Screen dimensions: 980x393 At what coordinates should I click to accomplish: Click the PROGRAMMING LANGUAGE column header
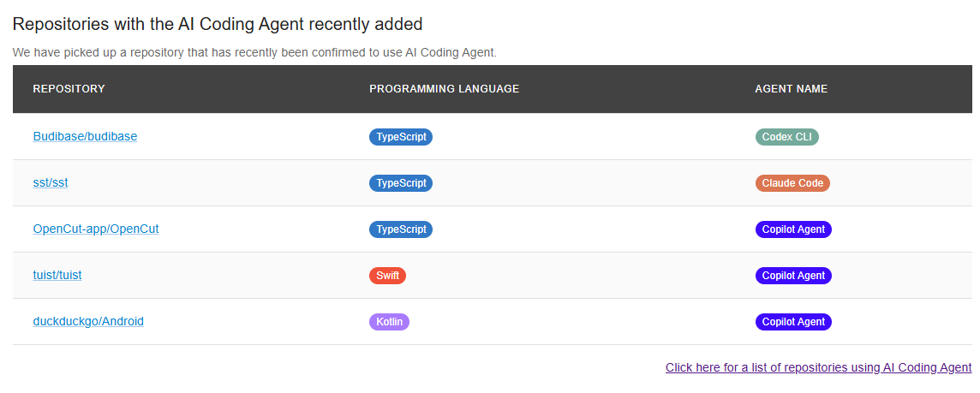pyautogui.click(x=445, y=89)
